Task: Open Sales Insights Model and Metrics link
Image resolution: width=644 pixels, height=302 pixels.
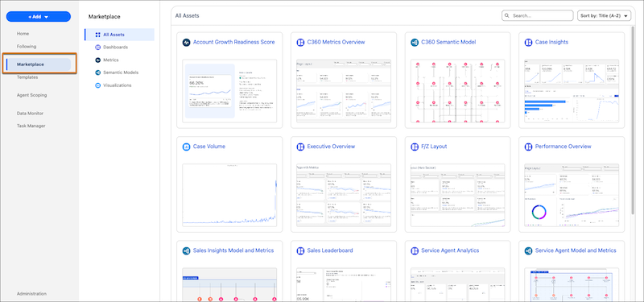Action: pos(233,250)
